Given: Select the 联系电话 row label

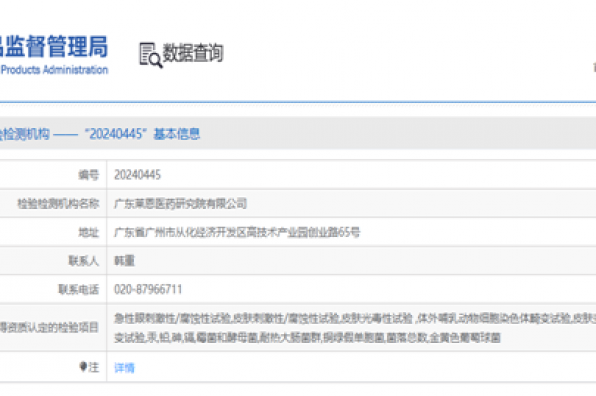Looking at the screenshot, I should [78, 290].
